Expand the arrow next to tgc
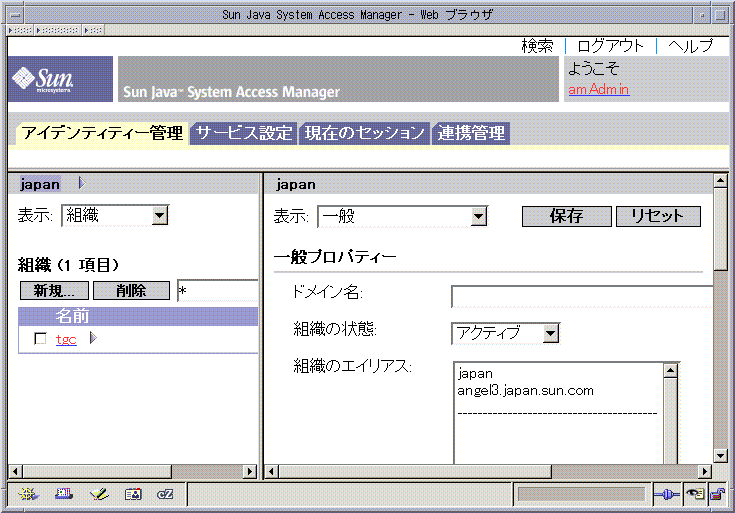 tap(93, 338)
